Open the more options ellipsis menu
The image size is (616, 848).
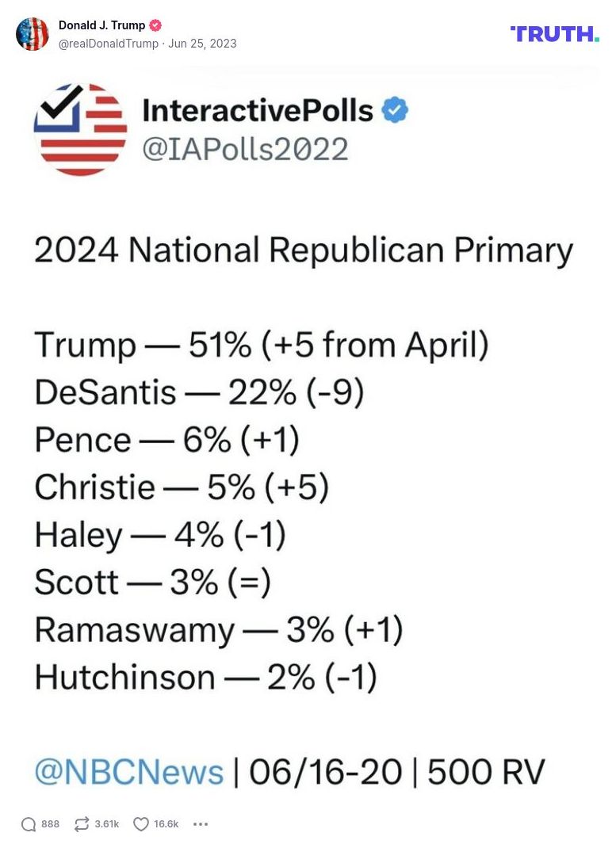tap(201, 824)
